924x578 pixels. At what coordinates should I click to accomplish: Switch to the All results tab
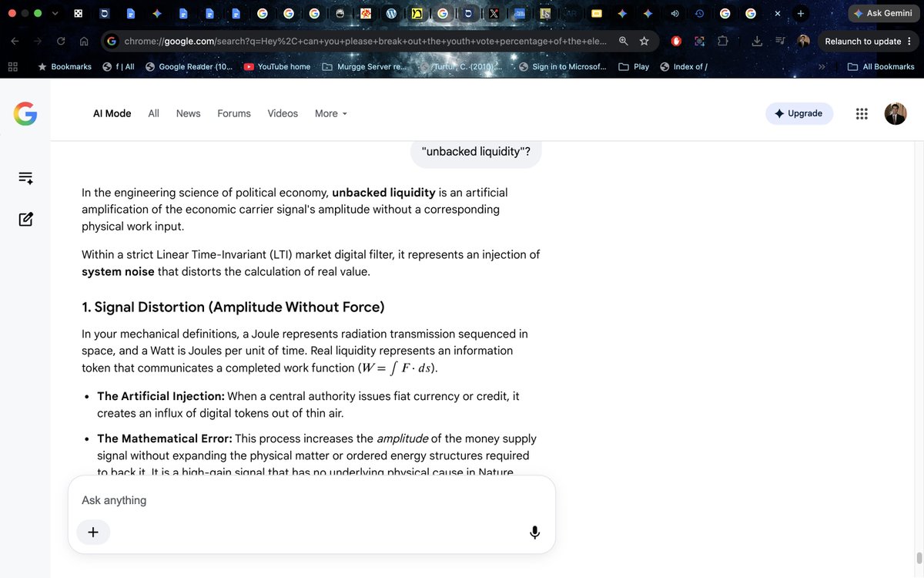coord(154,113)
